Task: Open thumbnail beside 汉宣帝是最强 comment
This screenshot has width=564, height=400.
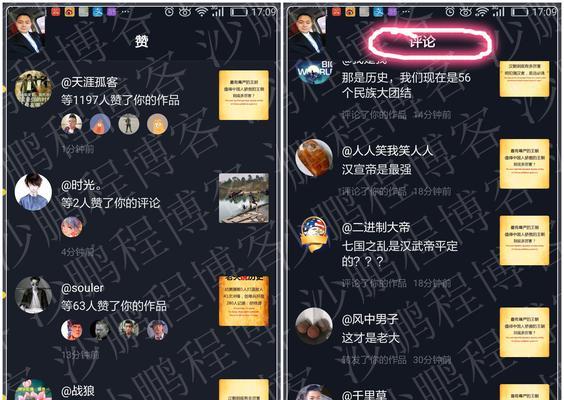Action: click(x=524, y=164)
